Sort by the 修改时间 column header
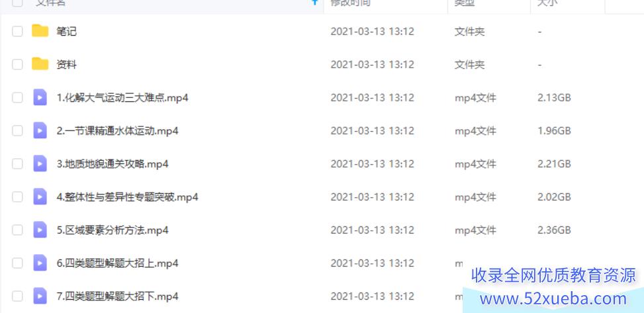This screenshot has height=313, width=644. pyautogui.click(x=350, y=3)
